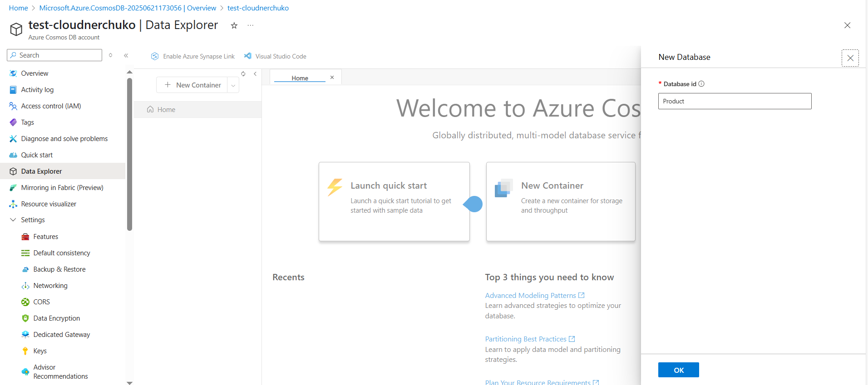This screenshot has height=385, width=868.
Task: Click the purple Tags icon
Action: 13,122
